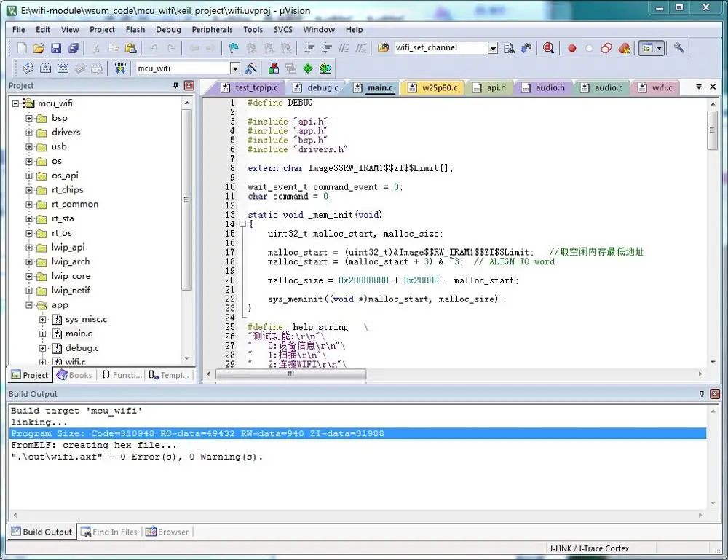Open the Debug menu
The image size is (728, 560).
click(168, 29)
